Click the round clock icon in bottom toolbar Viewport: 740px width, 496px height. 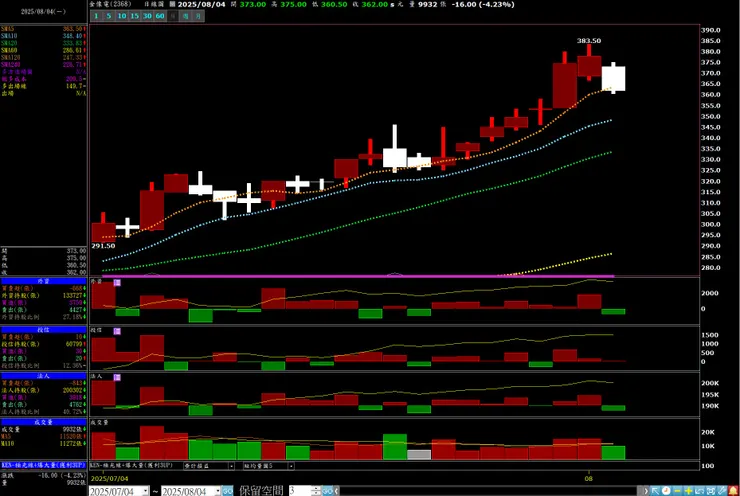point(666,491)
